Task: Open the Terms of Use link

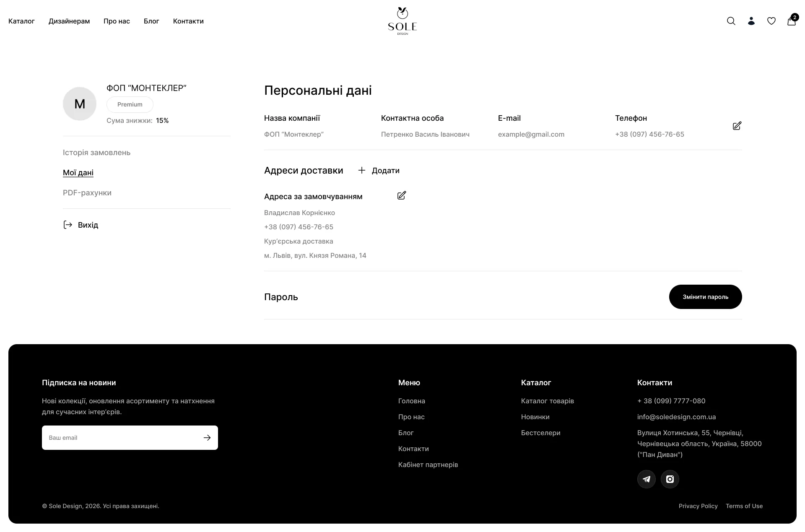Action: [x=744, y=506]
